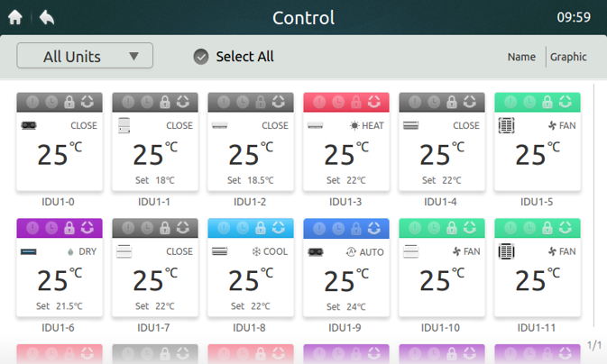Click the heat mode icon on IDU1-3
The width and height of the screenshot is (607, 364).
pos(354,126)
